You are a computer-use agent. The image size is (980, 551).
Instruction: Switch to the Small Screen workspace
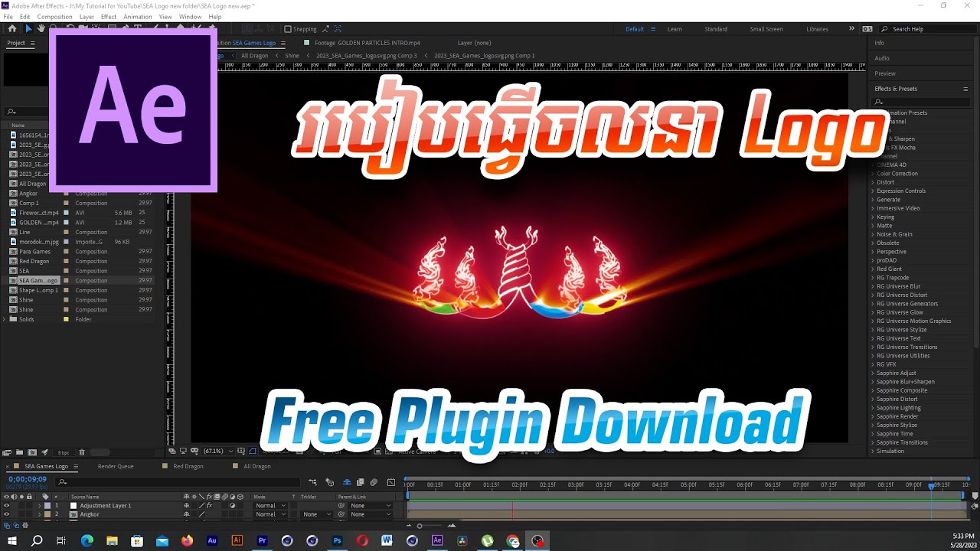coord(766,29)
